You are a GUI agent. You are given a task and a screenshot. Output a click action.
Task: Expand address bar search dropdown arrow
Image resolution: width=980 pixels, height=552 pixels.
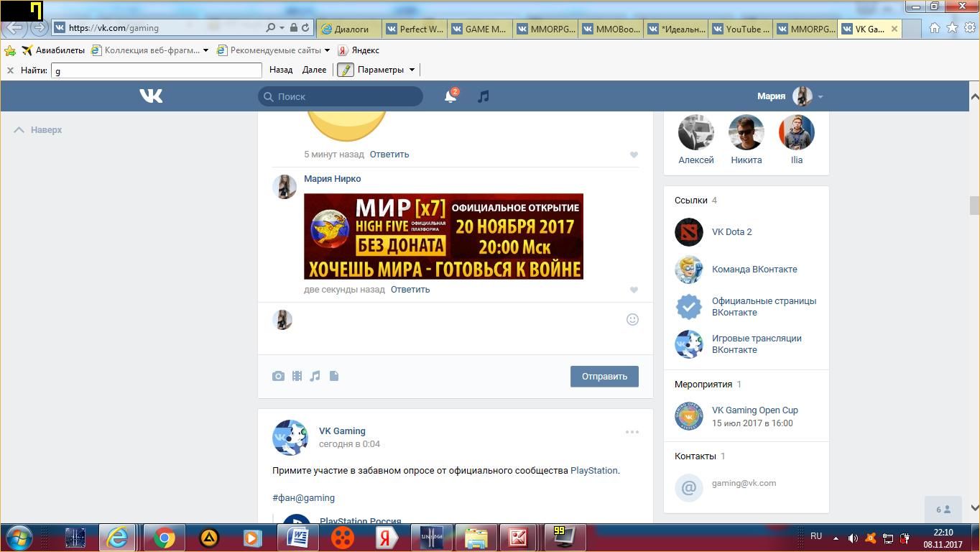click(282, 28)
